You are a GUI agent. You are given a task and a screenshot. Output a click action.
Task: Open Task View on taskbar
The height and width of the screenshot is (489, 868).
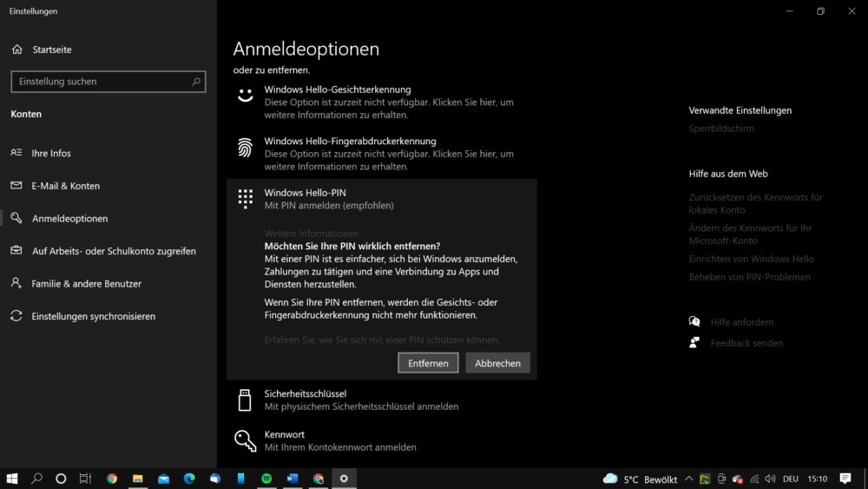click(85, 479)
